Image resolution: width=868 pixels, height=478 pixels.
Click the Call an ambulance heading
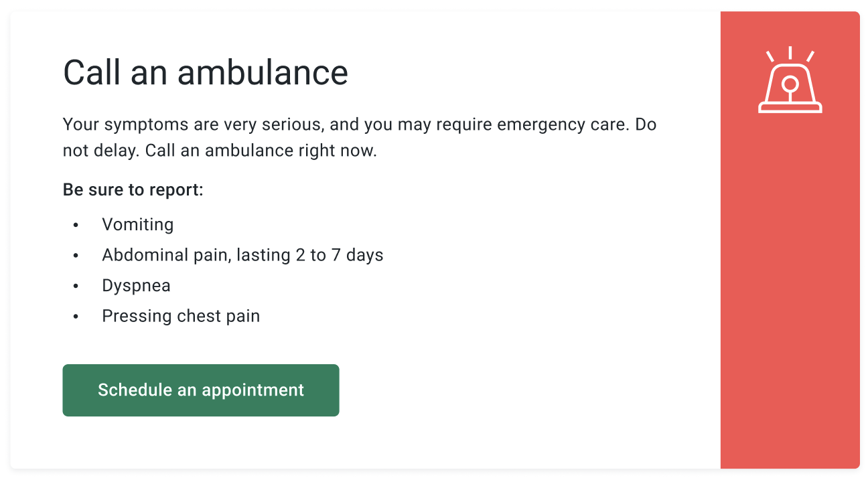pos(205,72)
